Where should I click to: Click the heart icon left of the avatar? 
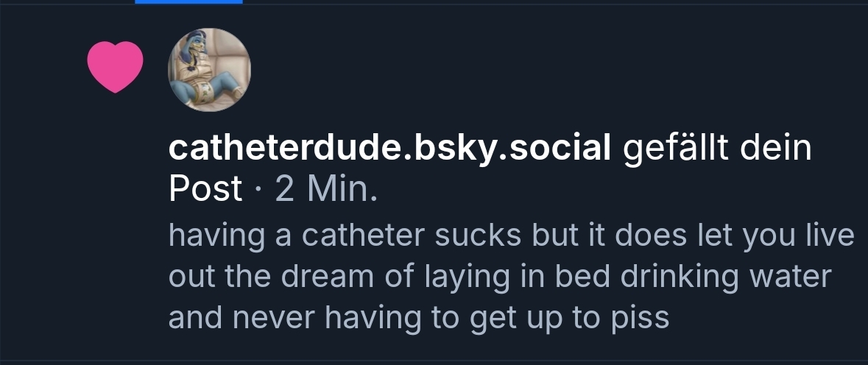(115, 66)
